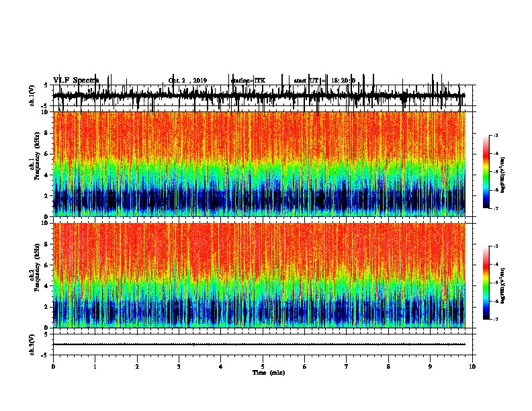Click the "-7" label on ch.1 color bar
The image size is (532, 411).
[496, 208]
